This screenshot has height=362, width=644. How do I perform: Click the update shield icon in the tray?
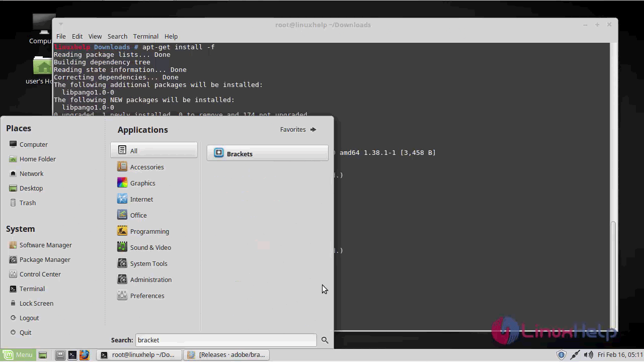(x=561, y=354)
